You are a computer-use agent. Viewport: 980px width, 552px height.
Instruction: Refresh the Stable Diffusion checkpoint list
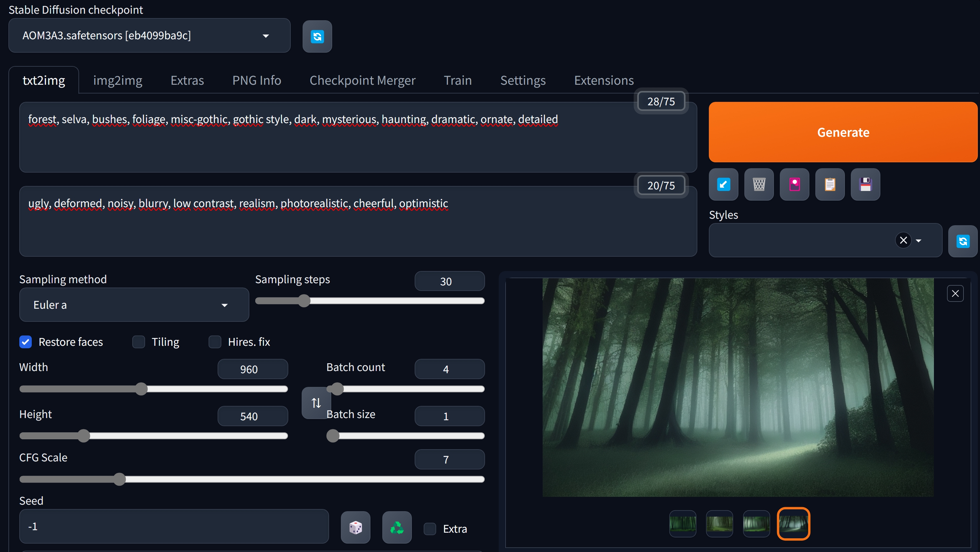point(317,36)
